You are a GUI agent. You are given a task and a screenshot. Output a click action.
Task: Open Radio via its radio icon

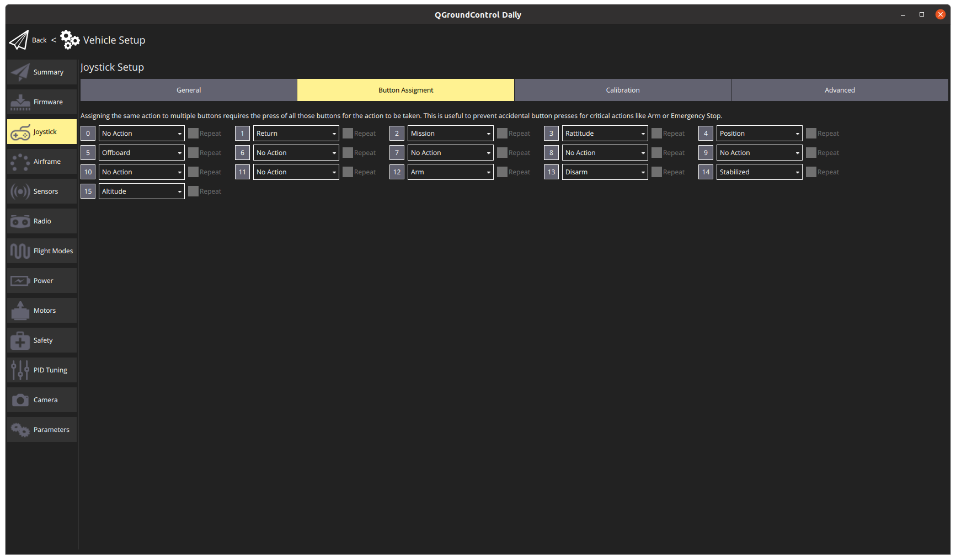click(x=20, y=221)
